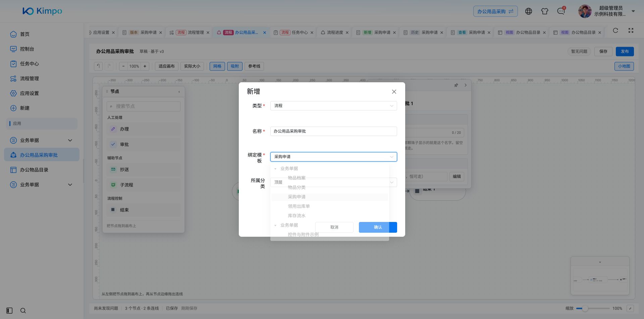The width and height of the screenshot is (644, 319).
Task: Open the user account dropdown arrow
Action: (633, 11)
